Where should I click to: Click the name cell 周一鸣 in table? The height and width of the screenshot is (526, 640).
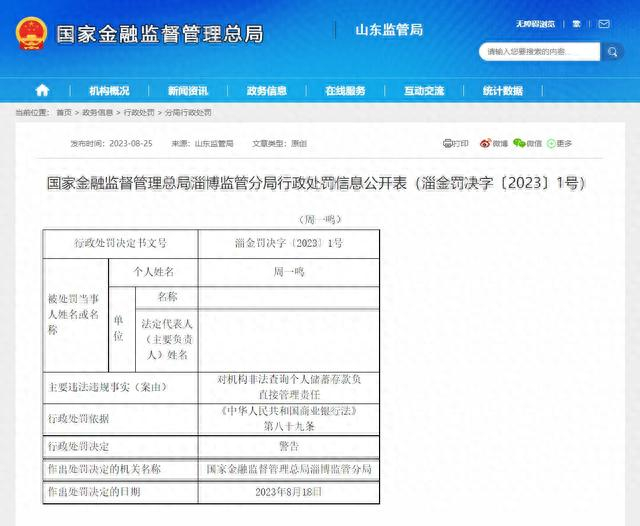tap(289, 272)
